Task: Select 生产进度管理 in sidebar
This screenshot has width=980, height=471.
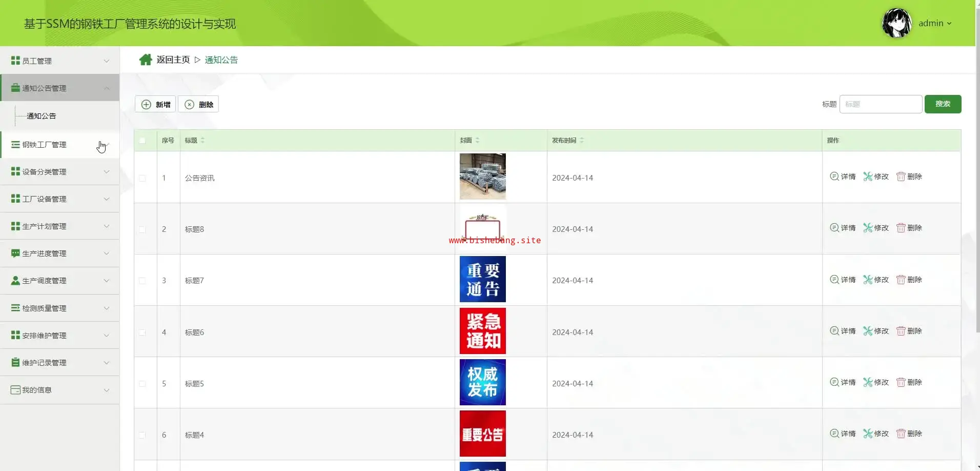Action: (x=60, y=253)
